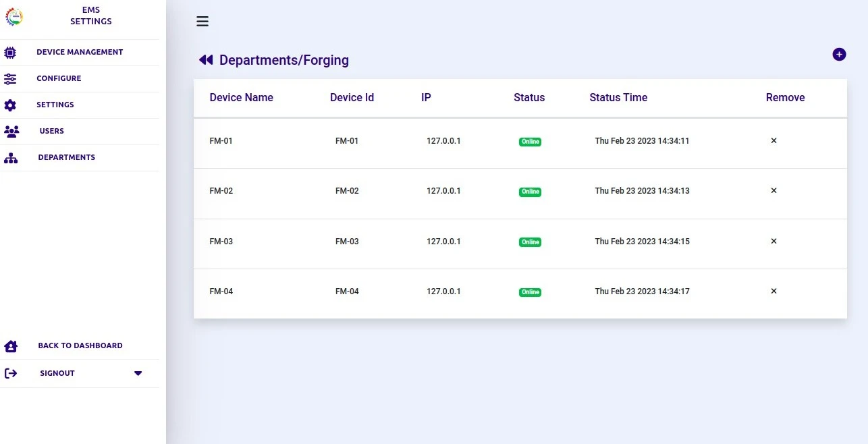Click device Id FM-02 cell
Screen dimensions: 868x444
347,191
